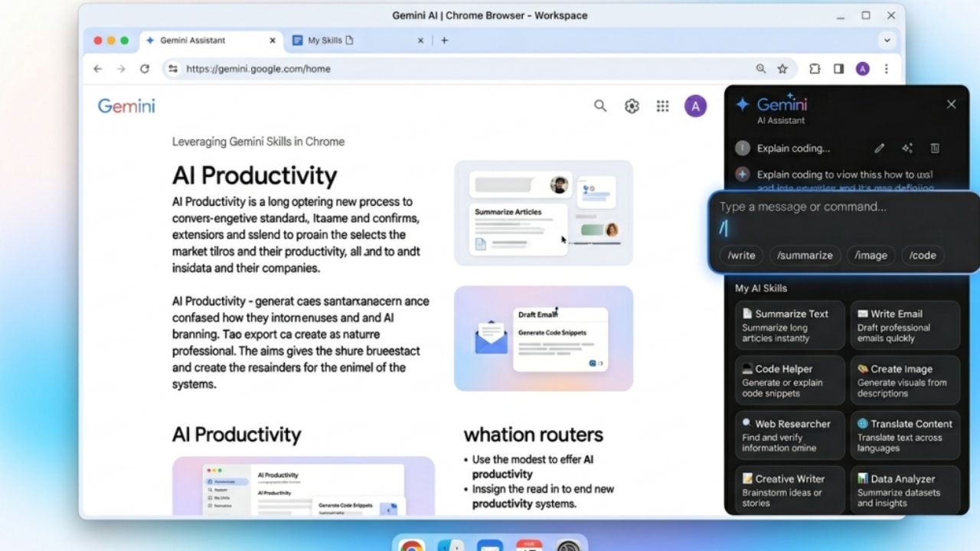Go back using the browser back arrow
Viewport: 980px width, 551px height.
tap(97, 69)
